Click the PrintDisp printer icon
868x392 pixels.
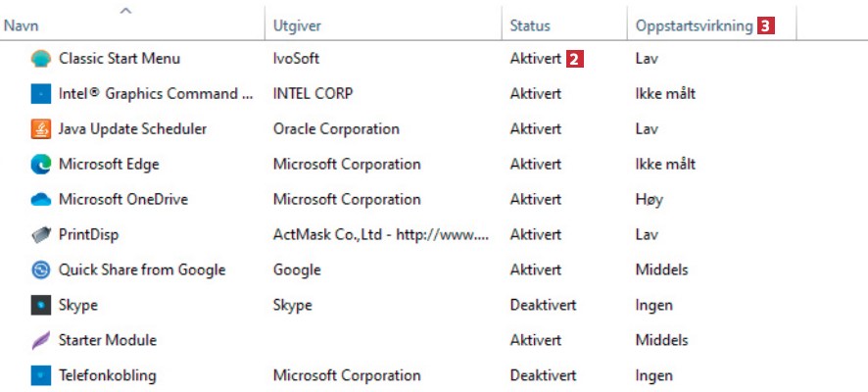41,235
